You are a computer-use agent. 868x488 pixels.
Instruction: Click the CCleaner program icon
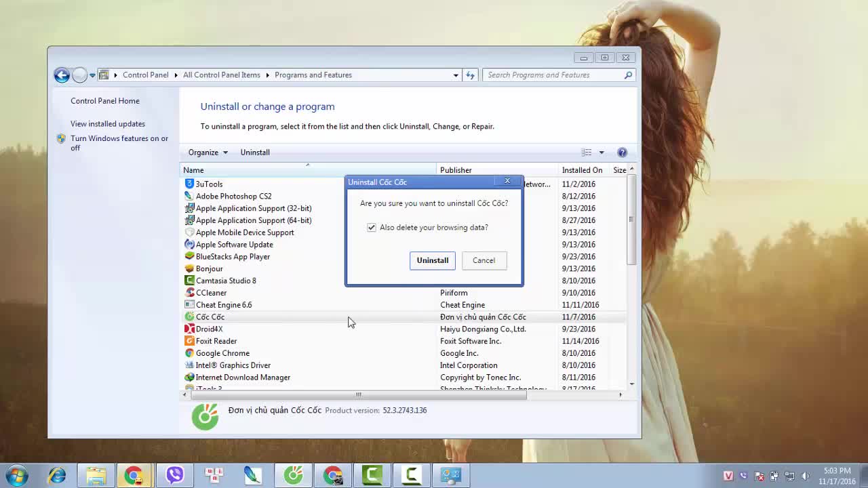[190, 293]
